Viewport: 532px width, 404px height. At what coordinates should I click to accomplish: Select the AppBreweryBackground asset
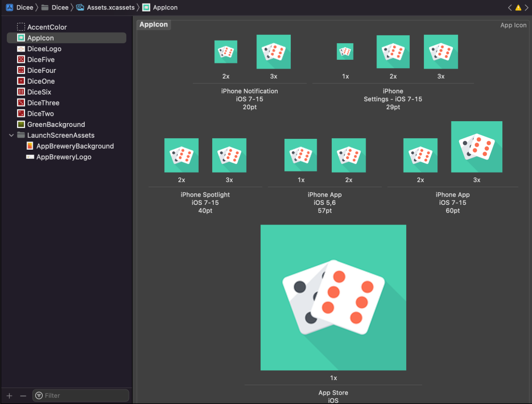[x=75, y=146]
